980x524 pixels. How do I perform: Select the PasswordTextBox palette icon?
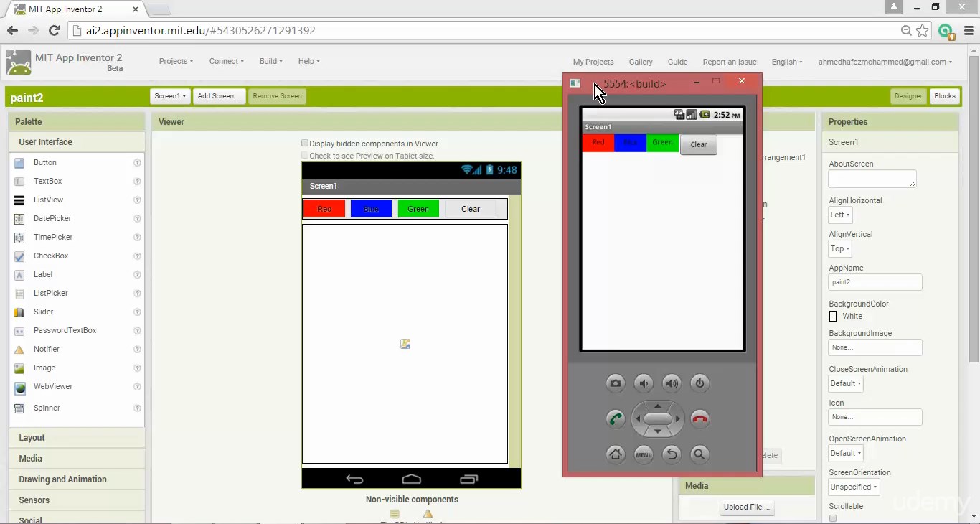[x=19, y=331]
